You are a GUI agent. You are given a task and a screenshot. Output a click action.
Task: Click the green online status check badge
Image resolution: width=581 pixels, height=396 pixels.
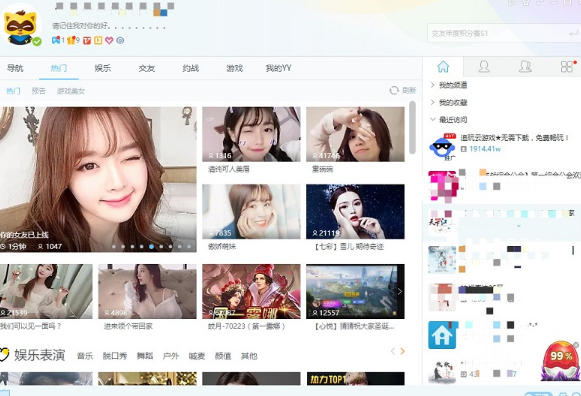(37, 41)
